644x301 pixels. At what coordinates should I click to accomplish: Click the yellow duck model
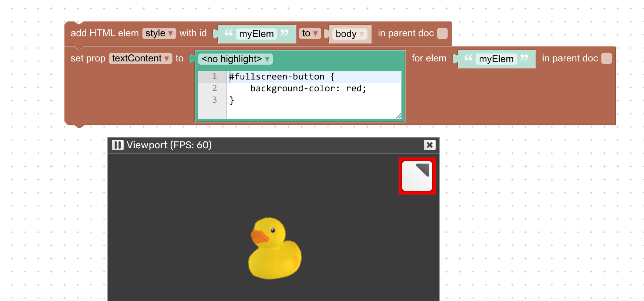(274, 249)
